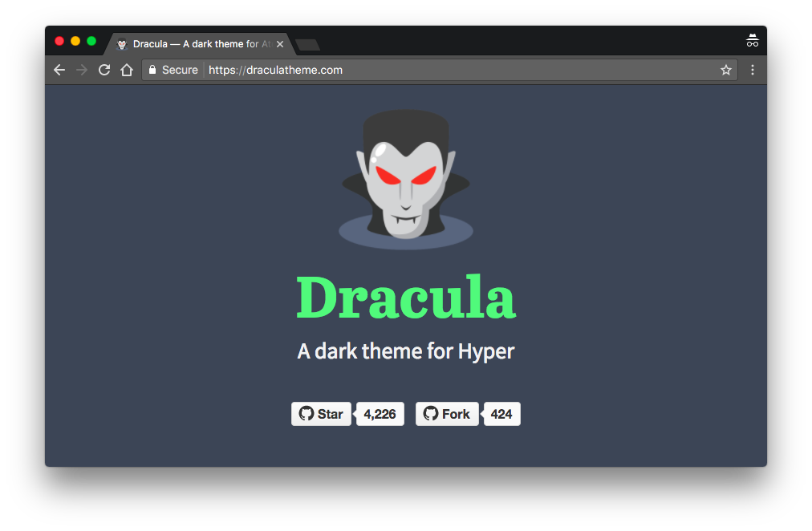This screenshot has height=531, width=812.
Task: Click the Secure padlock icon
Action: point(152,69)
